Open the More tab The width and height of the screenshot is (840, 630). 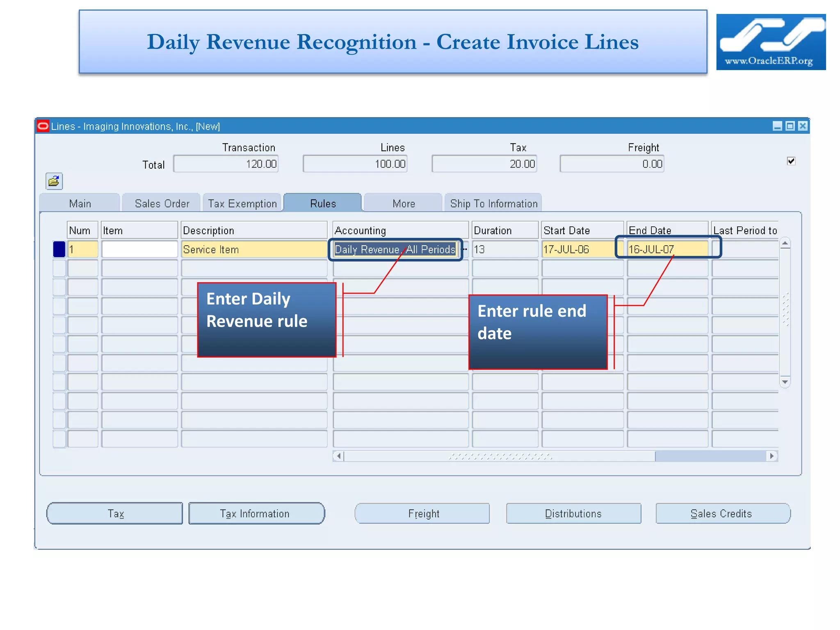404,203
